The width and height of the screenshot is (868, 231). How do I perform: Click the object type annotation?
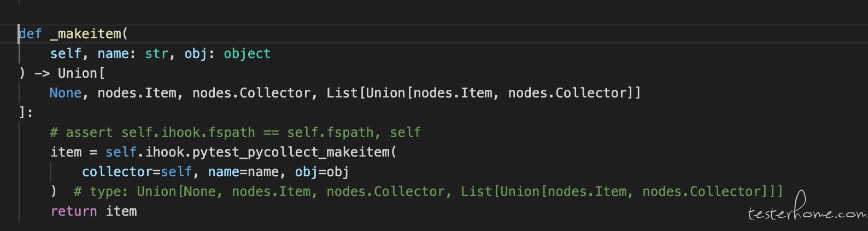[x=247, y=54]
